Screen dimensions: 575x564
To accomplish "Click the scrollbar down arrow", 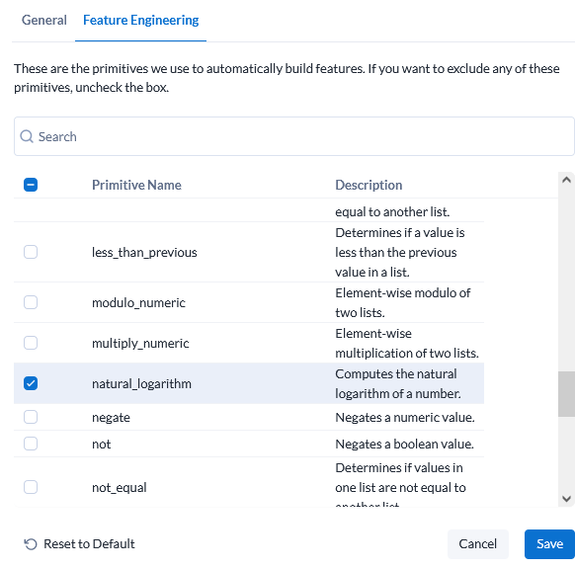I will [566, 499].
